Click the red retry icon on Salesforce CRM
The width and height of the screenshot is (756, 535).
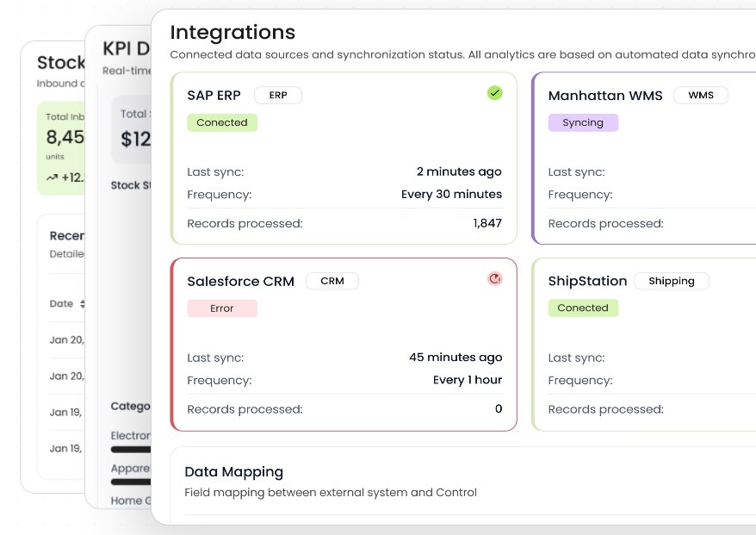click(x=494, y=278)
